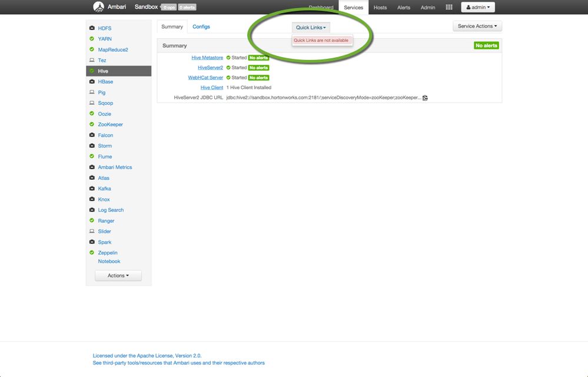Expand the sidebar Actions dropdown

click(x=118, y=275)
